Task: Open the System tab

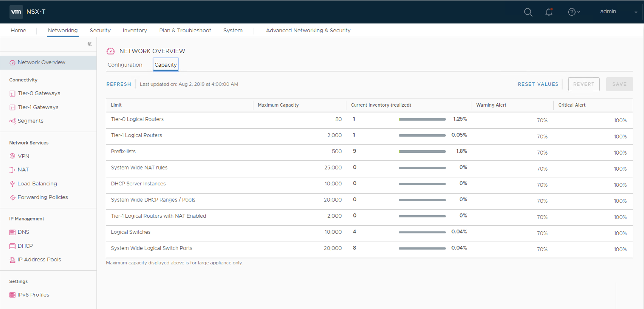Action: click(x=233, y=30)
